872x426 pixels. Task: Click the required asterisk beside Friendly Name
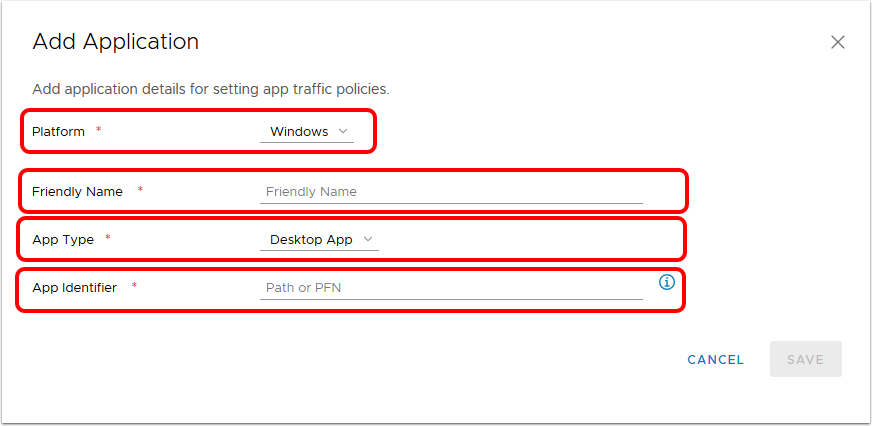(140, 191)
